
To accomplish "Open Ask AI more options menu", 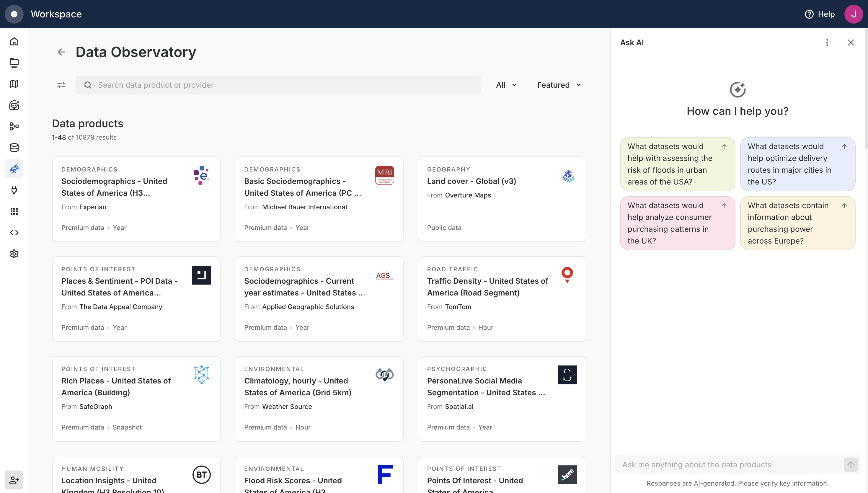I will click(x=827, y=43).
